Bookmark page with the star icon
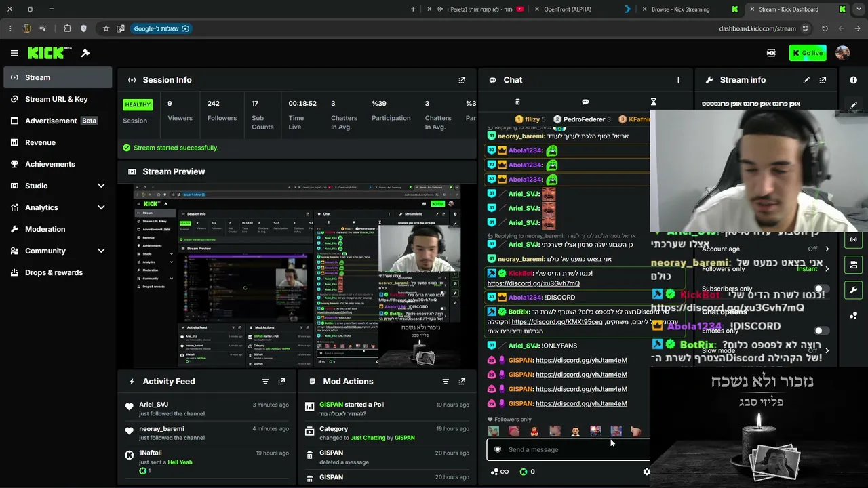Viewport: 868px width, 488px height. [x=106, y=28]
